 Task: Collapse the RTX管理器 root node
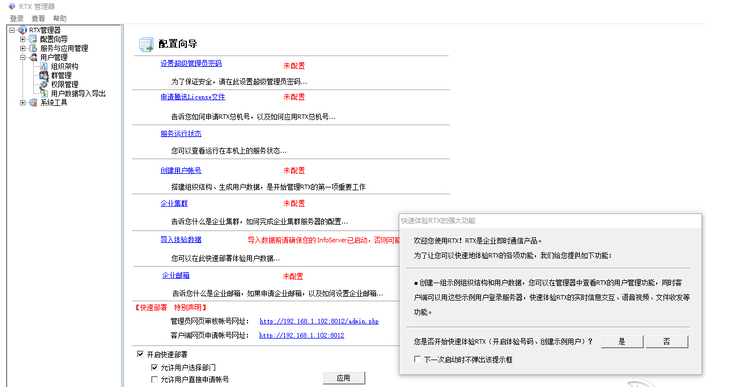pyautogui.click(x=12, y=30)
